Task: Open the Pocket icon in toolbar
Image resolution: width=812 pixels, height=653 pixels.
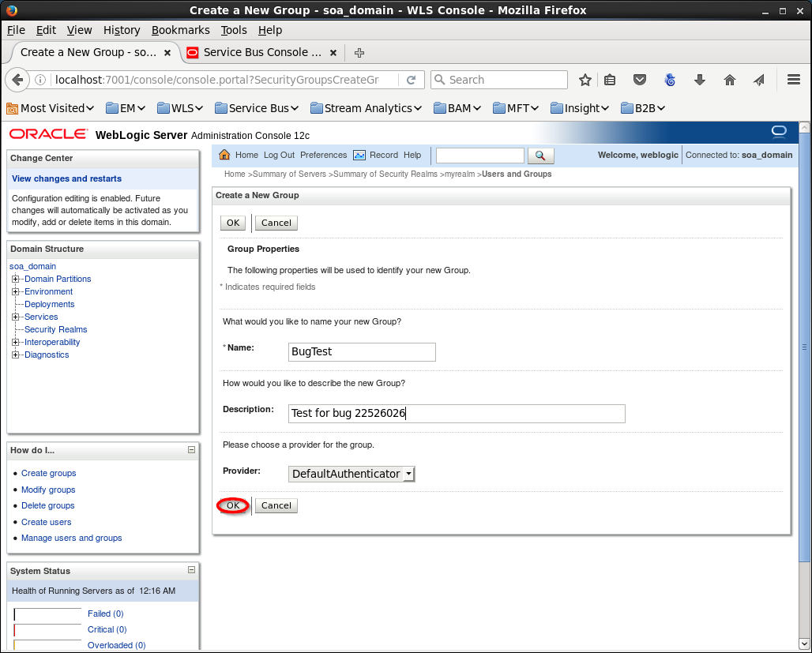Action: [640, 80]
